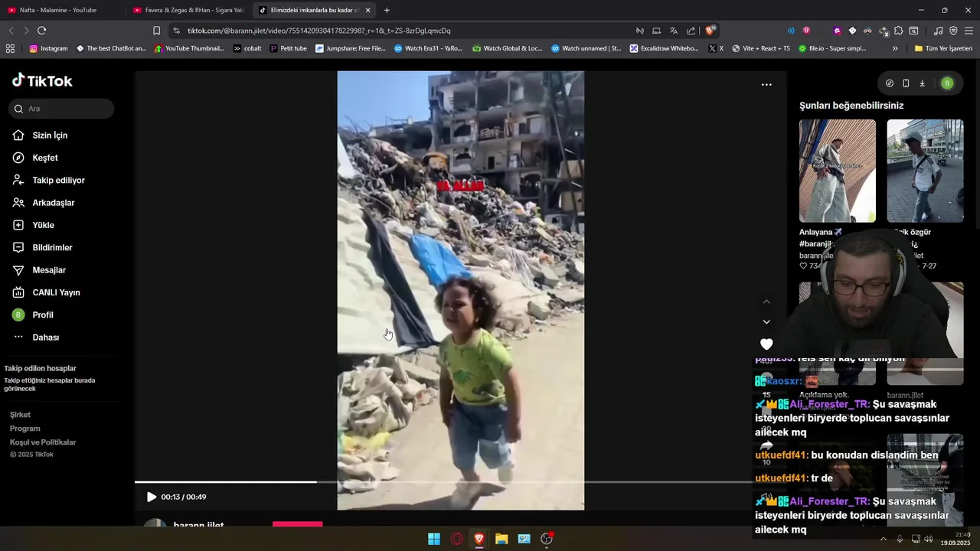980x551 pixels.
Task: Expand the Dahası more menu
Action: coord(36,337)
